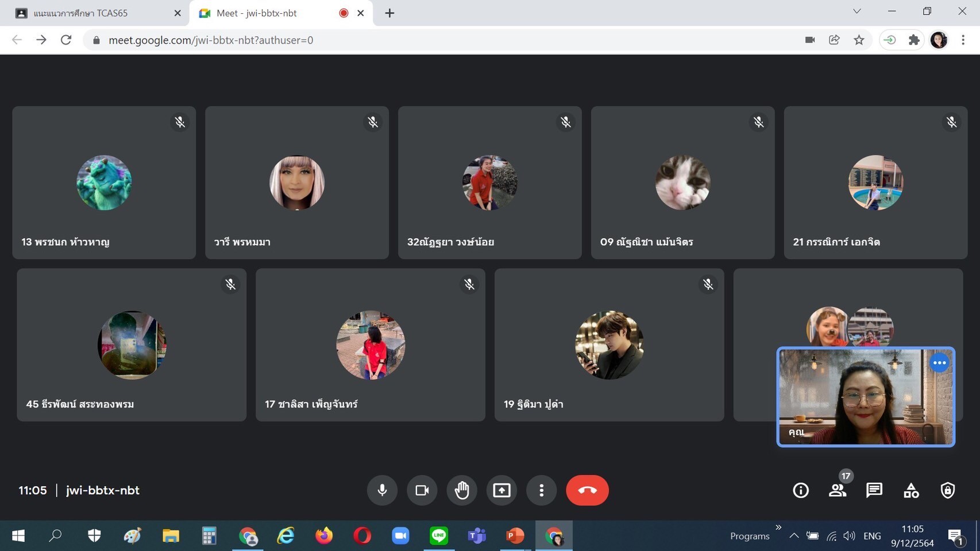
Task: Open LINE app from the taskbar
Action: (439, 536)
